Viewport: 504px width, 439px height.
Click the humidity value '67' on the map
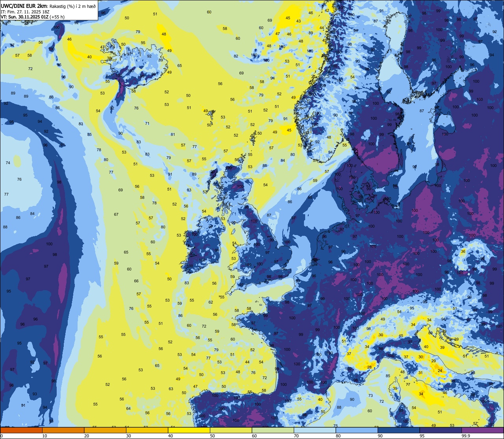click(x=116, y=214)
